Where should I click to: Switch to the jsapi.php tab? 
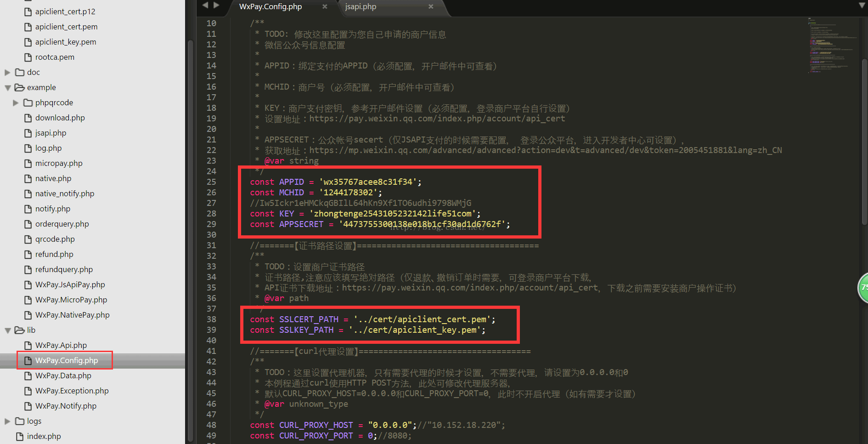click(361, 6)
